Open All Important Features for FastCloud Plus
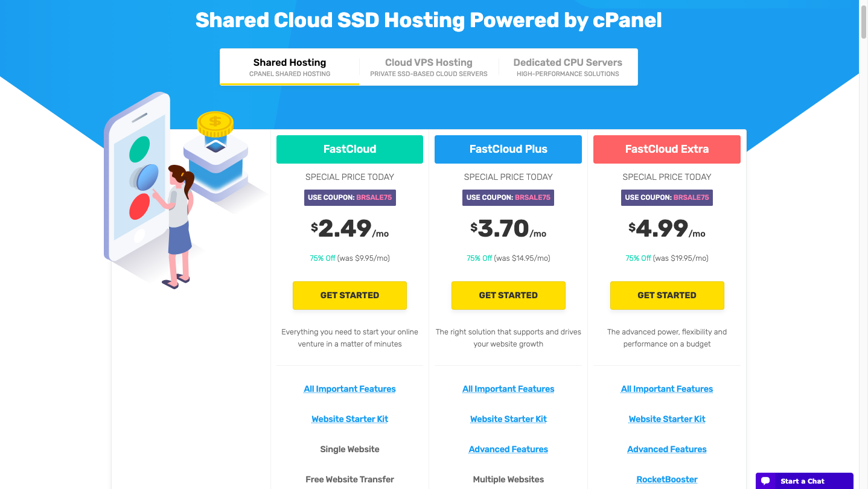 click(x=508, y=389)
